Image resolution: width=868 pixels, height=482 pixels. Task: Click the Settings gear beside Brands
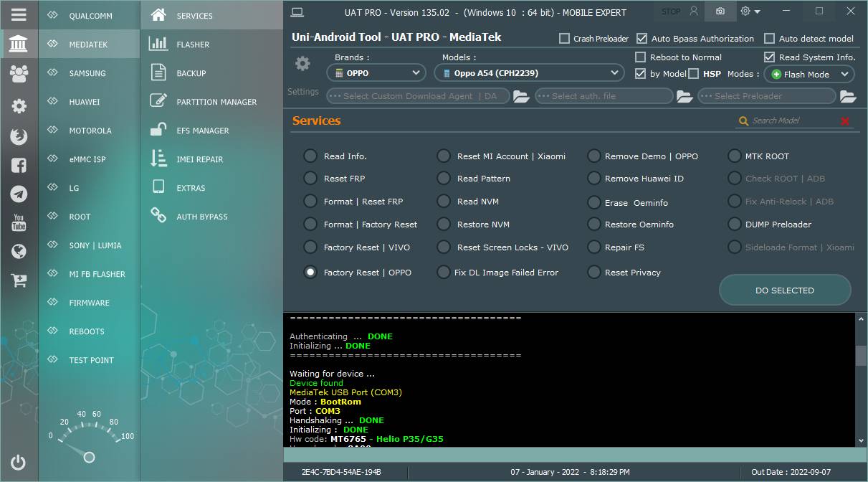(303, 64)
